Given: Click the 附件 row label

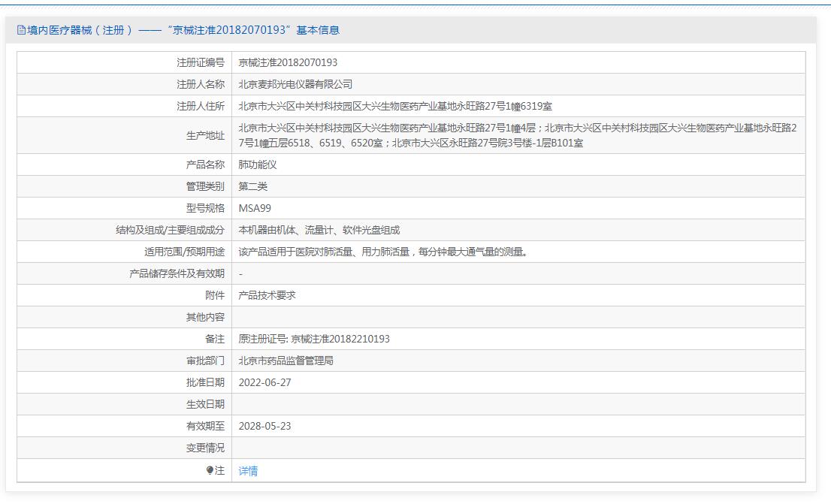Looking at the screenshot, I should [x=215, y=295].
